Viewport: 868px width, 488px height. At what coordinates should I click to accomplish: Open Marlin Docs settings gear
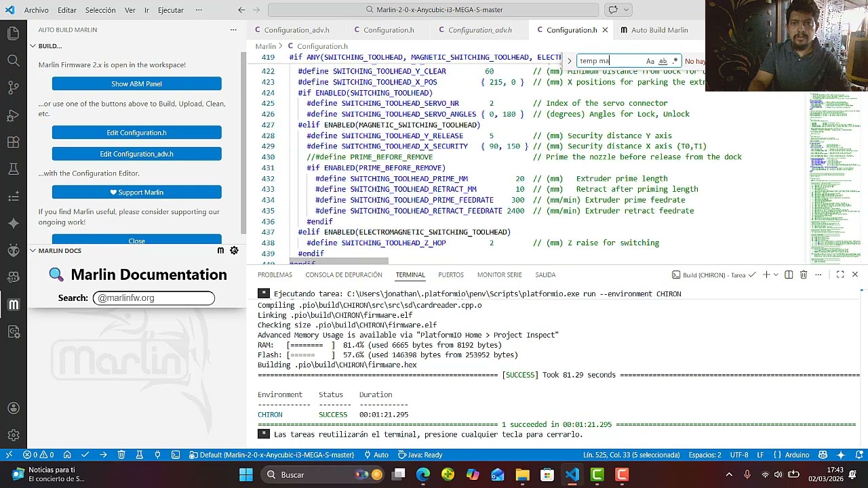(x=234, y=251)
